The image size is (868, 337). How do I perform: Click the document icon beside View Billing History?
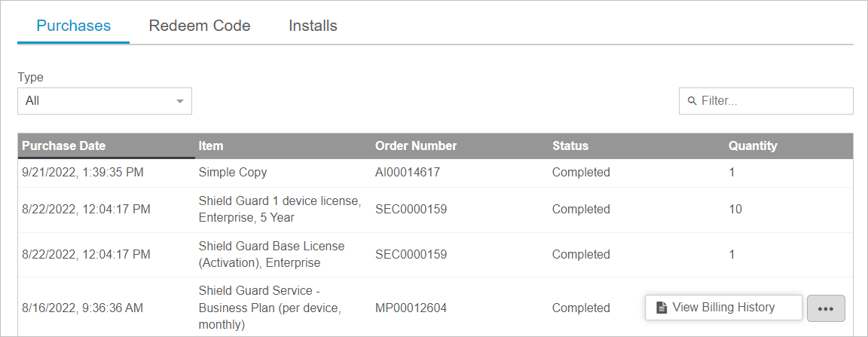click(x=660, y=308)
